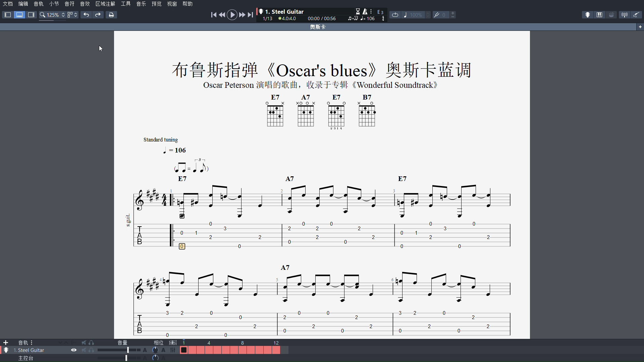Jump to the last bar

pos(250,15)
